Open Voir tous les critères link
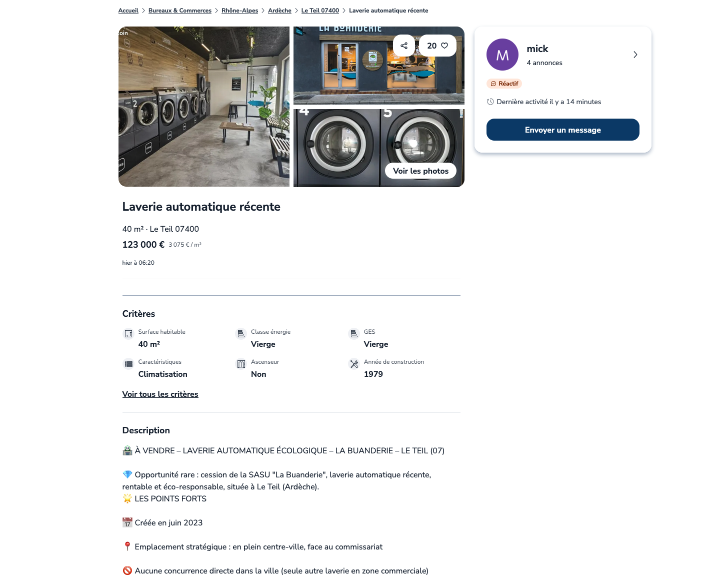Viewport: 728px width, 586px height. [160, 394]
